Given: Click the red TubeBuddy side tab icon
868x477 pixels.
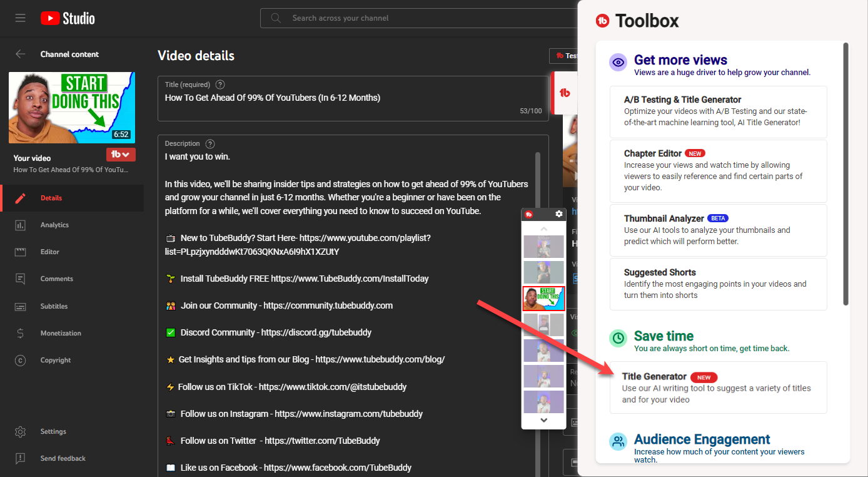Looking at the screenshot, I should point(565,93).
